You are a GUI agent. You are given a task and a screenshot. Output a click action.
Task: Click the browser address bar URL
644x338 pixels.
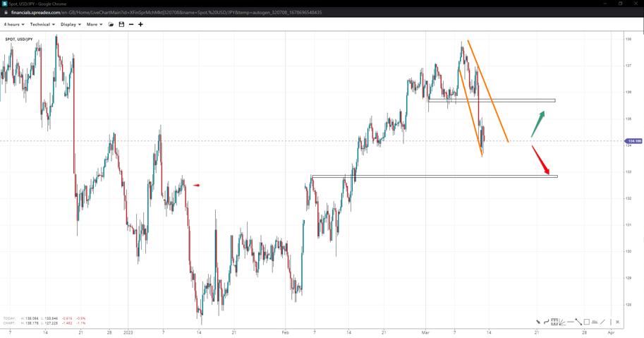point(166,13)
